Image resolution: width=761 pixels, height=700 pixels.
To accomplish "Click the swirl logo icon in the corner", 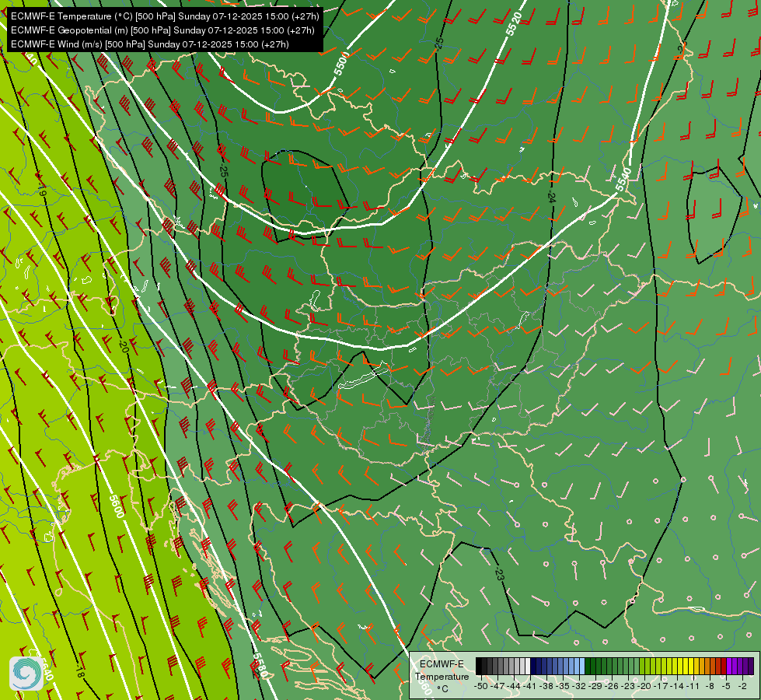I will click(x=26, y=673).
